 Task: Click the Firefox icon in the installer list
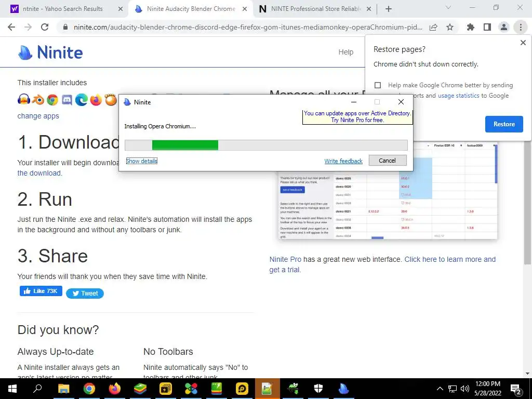96,100
